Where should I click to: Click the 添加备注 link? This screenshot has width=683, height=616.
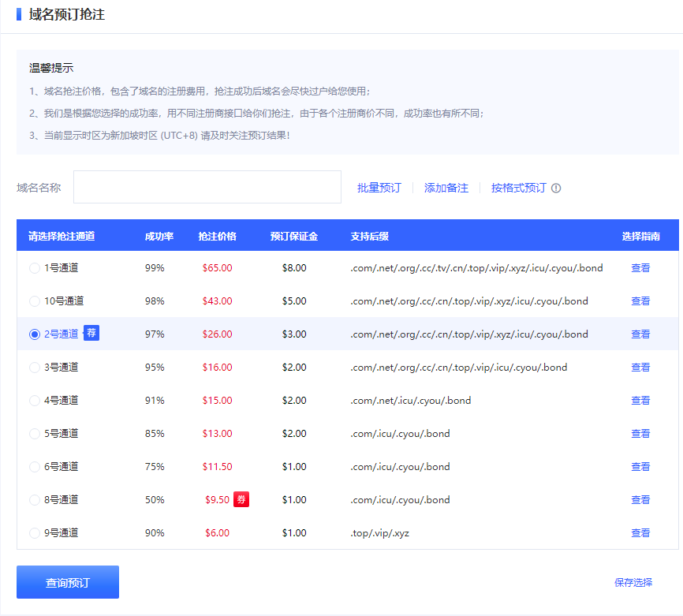446,188
